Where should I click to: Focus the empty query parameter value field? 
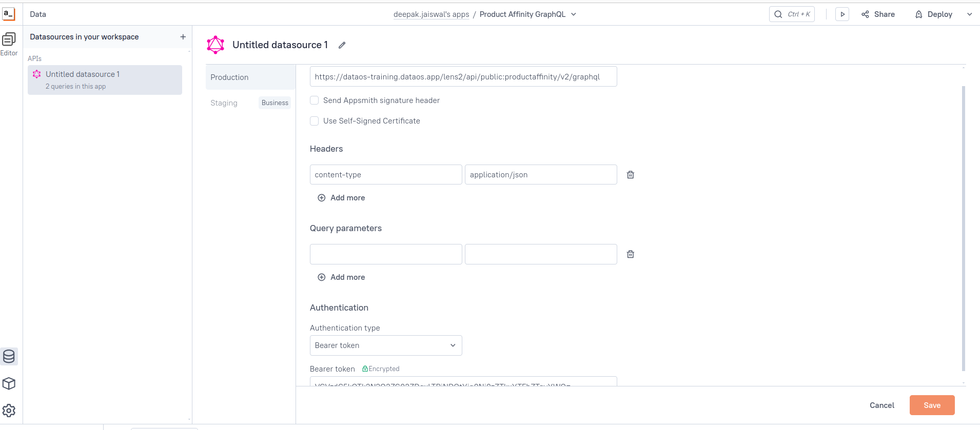click(541, 254)
